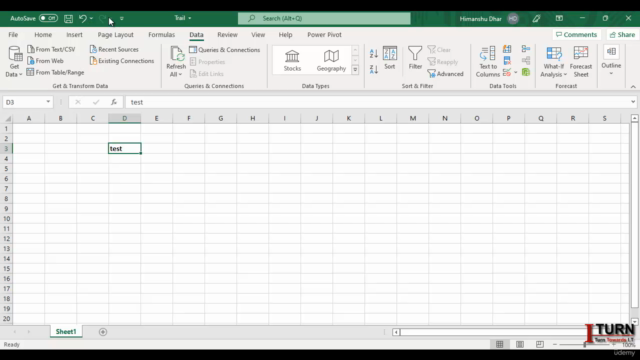640x360 pixels.
Task: Open the View tab
Action: pos(258,35)
